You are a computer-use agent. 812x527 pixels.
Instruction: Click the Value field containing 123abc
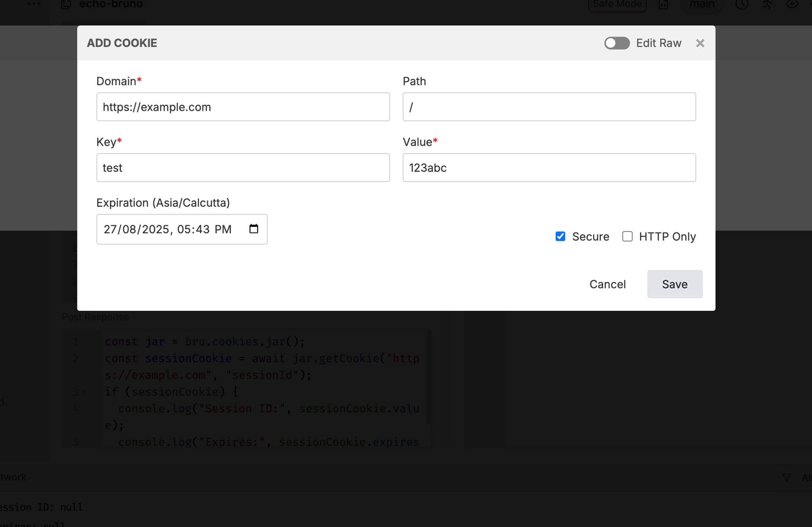click(549, 167)
